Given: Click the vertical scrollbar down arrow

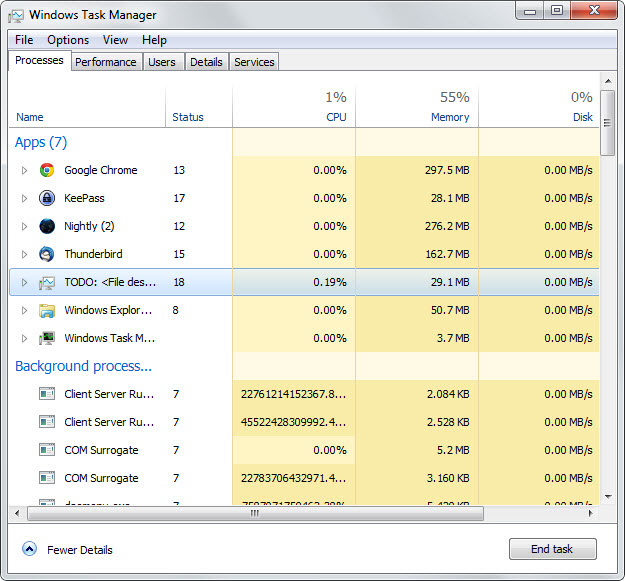Looking at the screenshot, I should tap(608, 497).
